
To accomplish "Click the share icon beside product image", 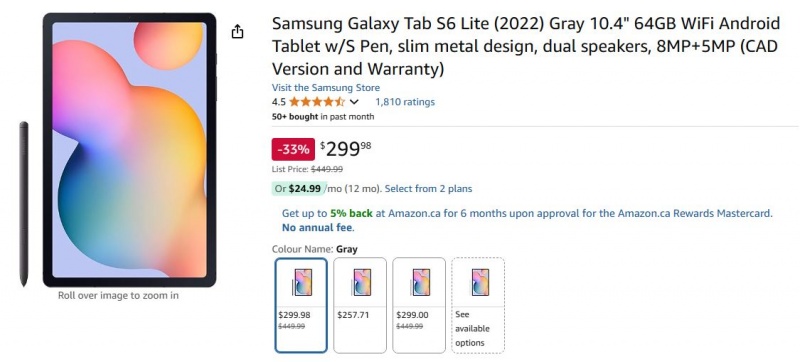I will (237, 32).
